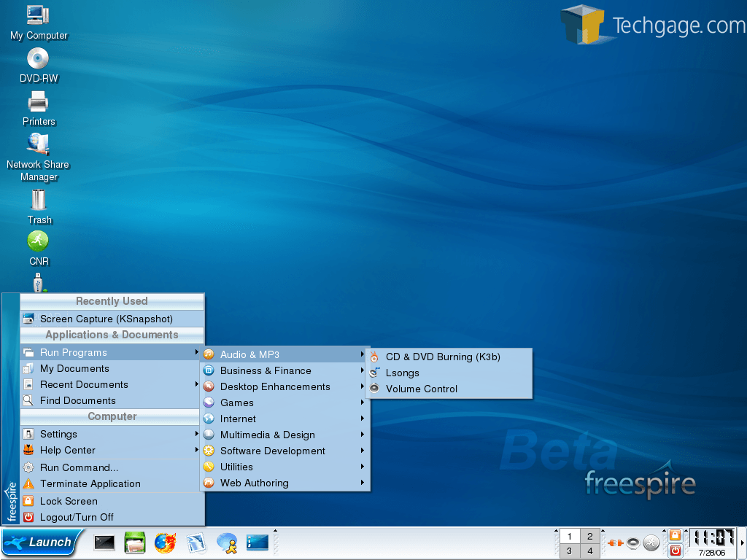
Task: Expand the Games submenu arrow
Action: 363,402
